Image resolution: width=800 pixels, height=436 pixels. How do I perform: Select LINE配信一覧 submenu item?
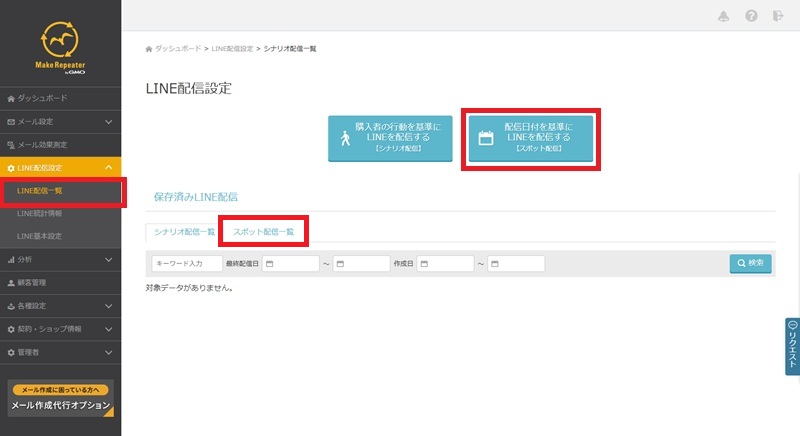point(61,191)
